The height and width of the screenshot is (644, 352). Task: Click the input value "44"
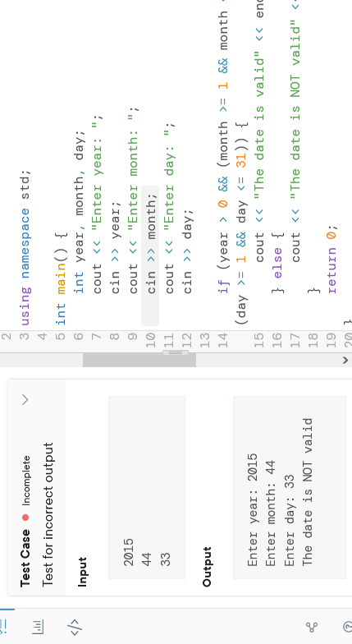tap(146, 560)
